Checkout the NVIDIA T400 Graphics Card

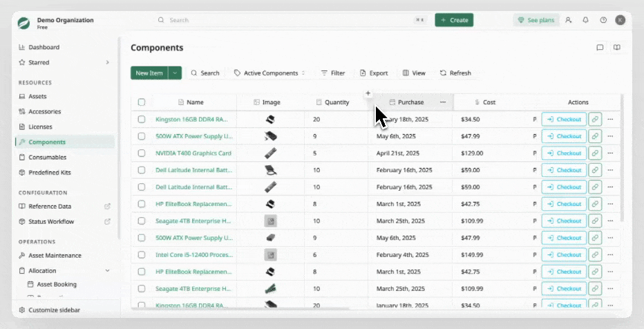click(x=564, y=153)
